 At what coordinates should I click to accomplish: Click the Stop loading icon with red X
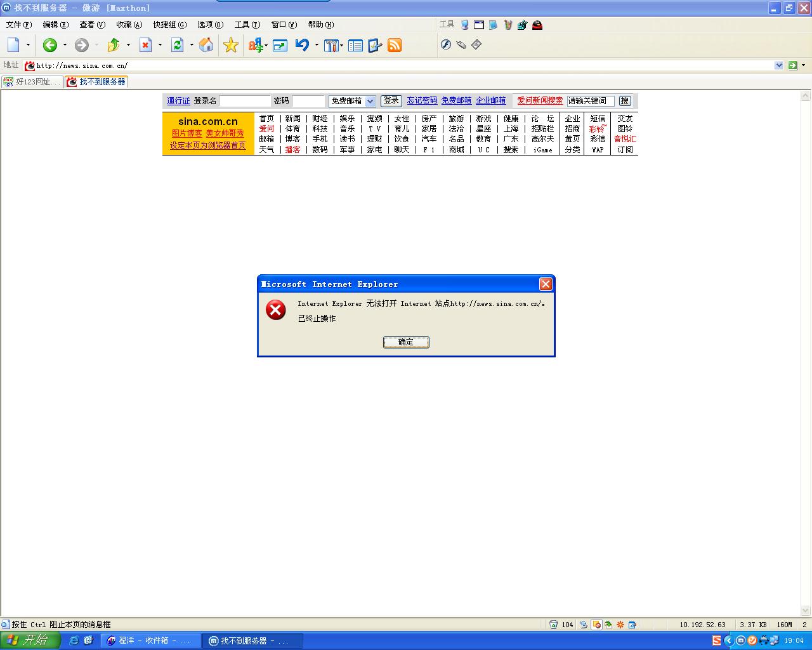[x=145, y=45]
